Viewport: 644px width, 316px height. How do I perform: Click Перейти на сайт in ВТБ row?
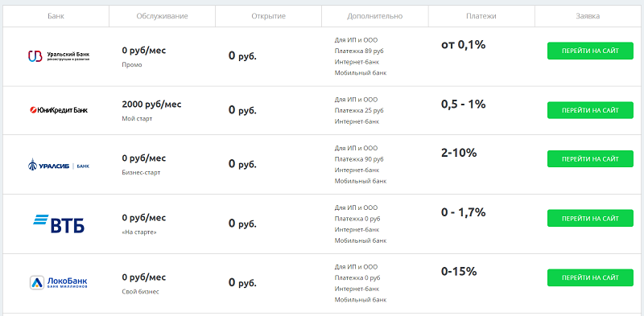coord(590,219)
